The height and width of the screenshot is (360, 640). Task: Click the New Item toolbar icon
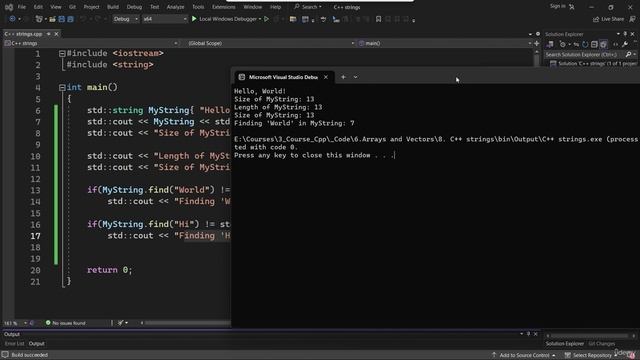pos(39,19)
